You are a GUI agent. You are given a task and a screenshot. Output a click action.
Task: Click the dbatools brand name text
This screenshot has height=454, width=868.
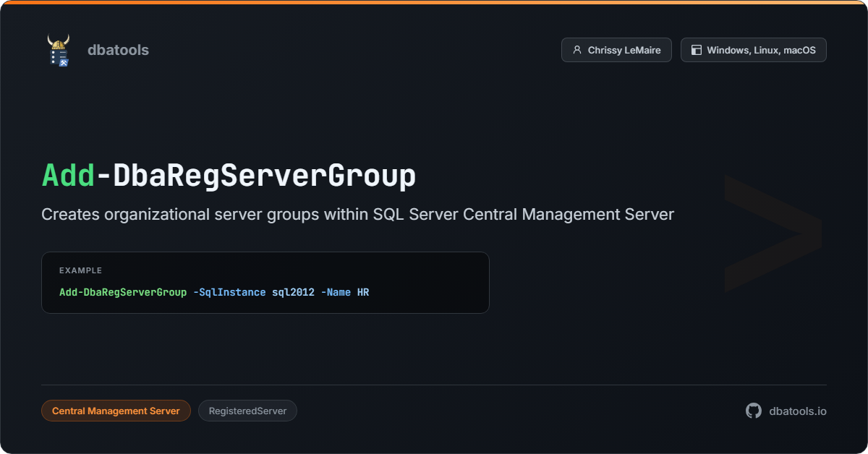pos(118,50)
